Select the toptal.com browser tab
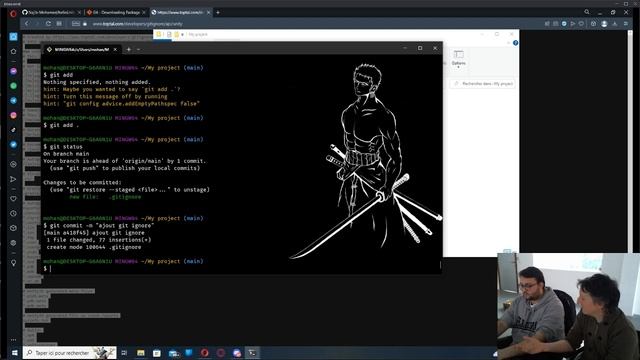The height and width of the screenshot is (360, 640). pos(181,13)
